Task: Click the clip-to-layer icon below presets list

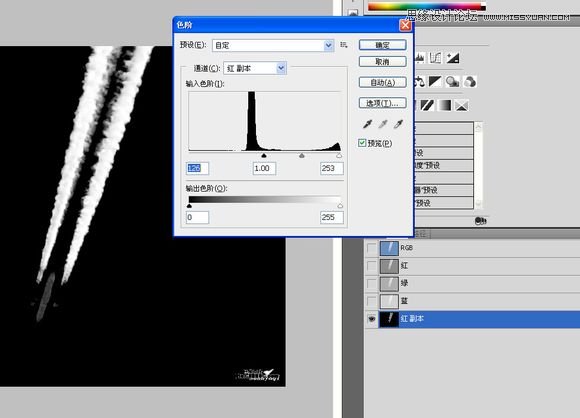Action: coord(480,221)
